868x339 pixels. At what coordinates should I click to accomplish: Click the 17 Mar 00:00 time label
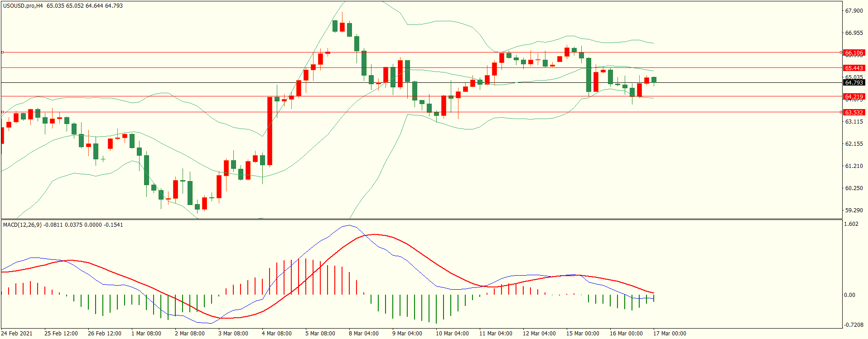click(670, 334)
